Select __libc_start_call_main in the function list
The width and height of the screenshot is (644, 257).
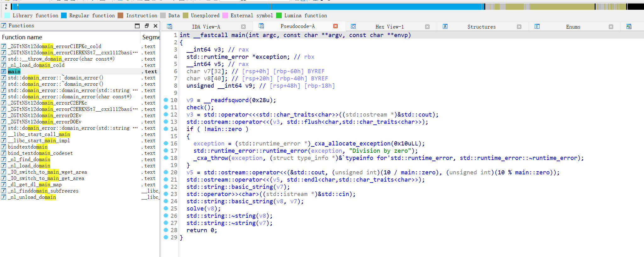tap(39, 134)
